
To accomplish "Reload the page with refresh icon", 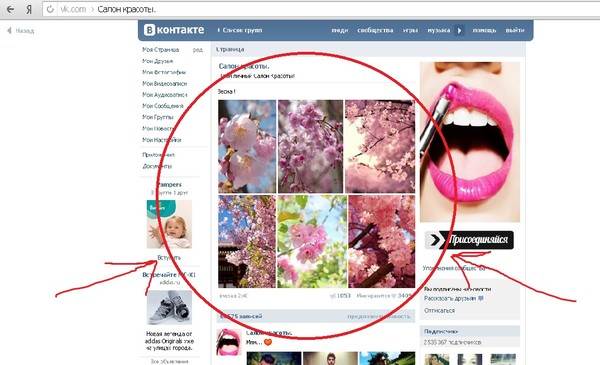I will coord(50,10).
